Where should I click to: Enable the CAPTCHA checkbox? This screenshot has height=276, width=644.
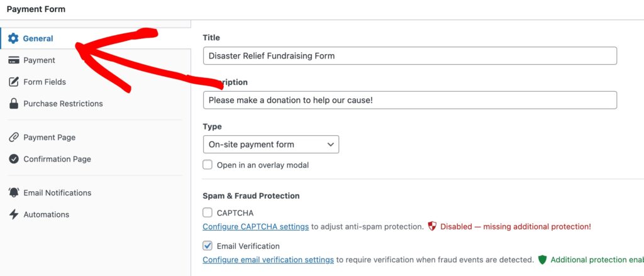[x=208, y=213]
